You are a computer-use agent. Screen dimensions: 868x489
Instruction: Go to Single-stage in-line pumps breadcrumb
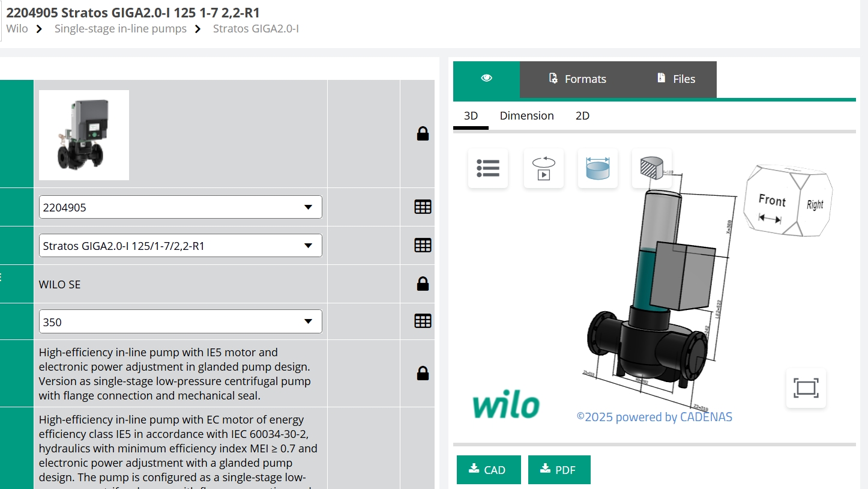[120, 29]
